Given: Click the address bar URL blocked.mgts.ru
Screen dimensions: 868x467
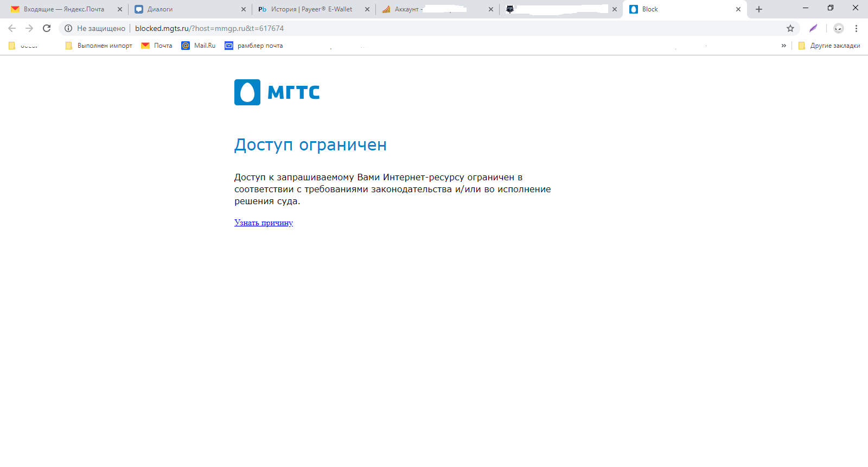Looking at the screenshot, I should (209, 28).
